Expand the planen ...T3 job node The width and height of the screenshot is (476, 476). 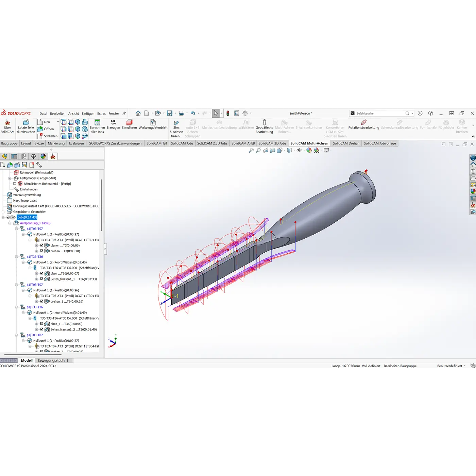pos(37,245)
